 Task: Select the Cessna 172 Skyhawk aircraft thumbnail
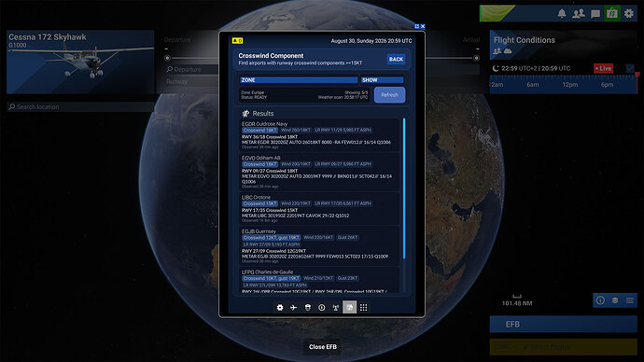(80, 62)
